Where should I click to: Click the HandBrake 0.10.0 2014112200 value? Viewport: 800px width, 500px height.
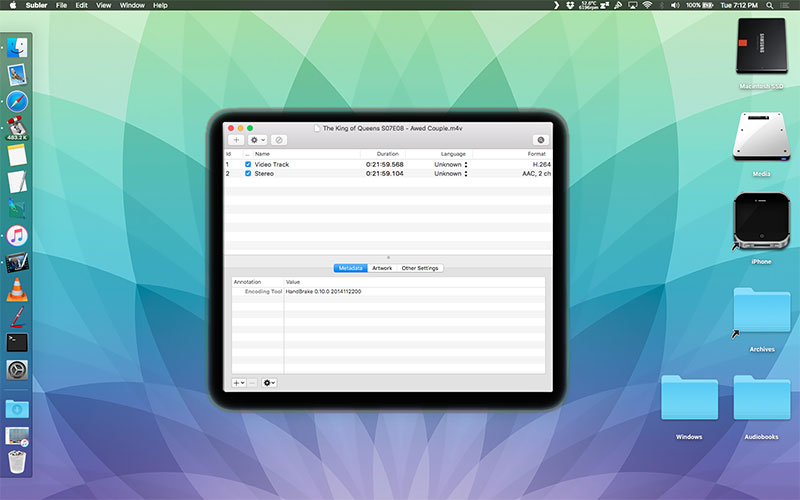[323, 291]
